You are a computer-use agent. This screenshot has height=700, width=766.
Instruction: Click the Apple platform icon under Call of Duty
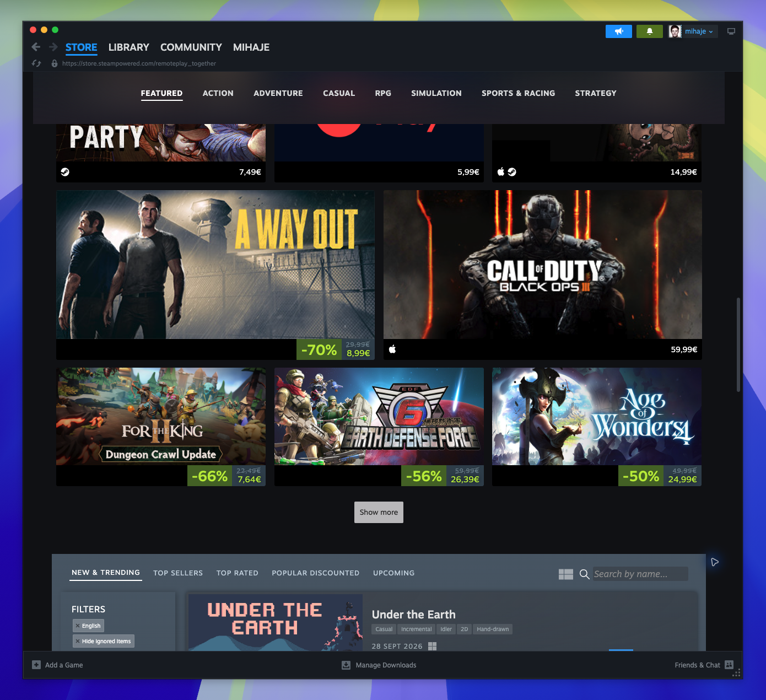(x=392, y=349)
